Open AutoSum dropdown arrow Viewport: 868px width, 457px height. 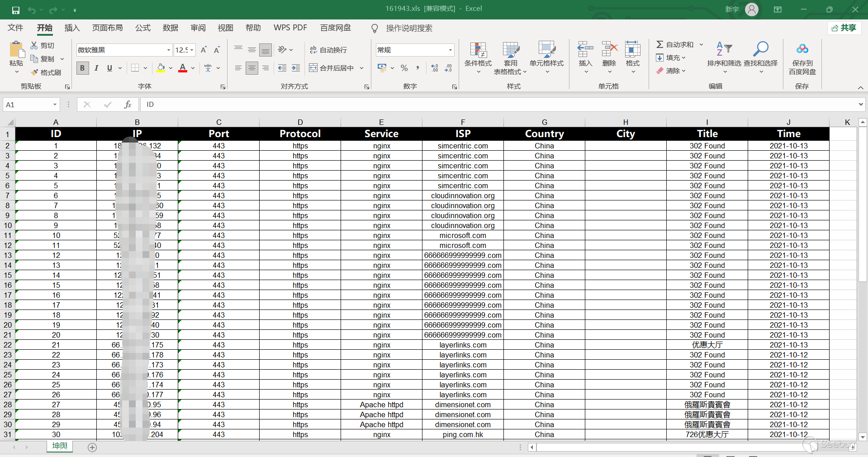(x=701, y=44)
